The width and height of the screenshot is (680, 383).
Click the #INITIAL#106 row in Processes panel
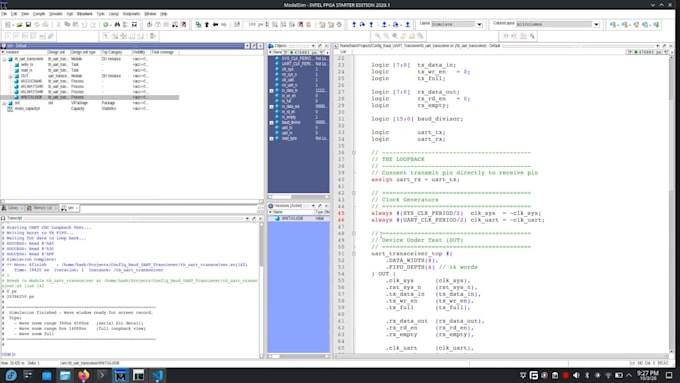point(298,218)
